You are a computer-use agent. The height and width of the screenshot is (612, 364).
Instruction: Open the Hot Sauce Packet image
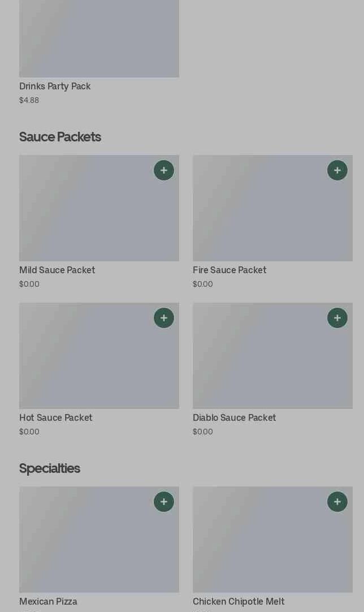tap(85, 362)
